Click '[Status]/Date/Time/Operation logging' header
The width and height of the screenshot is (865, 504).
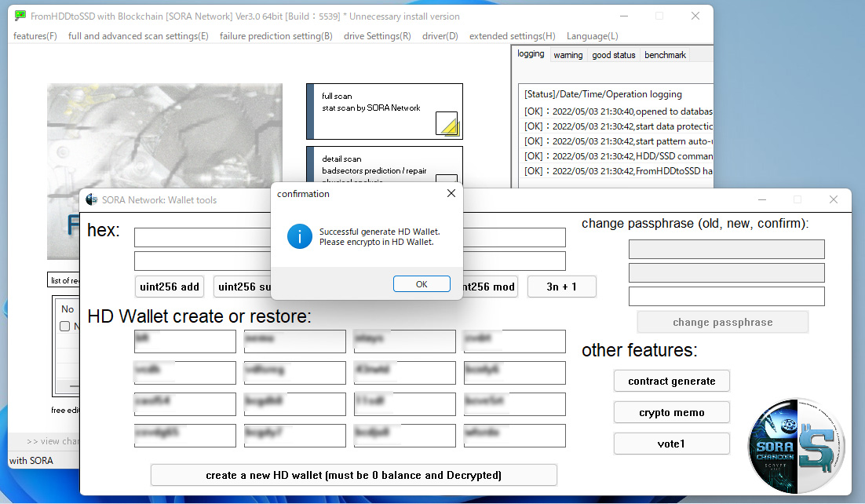point(603,94)
